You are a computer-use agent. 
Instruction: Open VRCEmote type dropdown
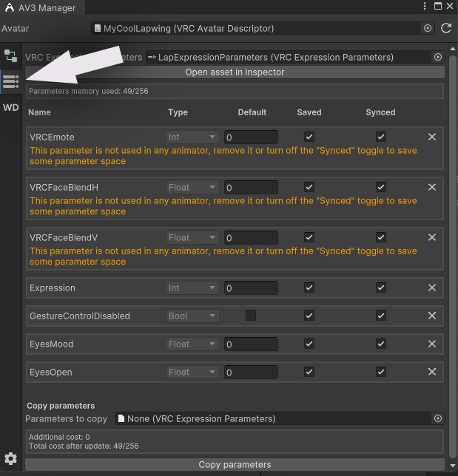coord(192,137)
